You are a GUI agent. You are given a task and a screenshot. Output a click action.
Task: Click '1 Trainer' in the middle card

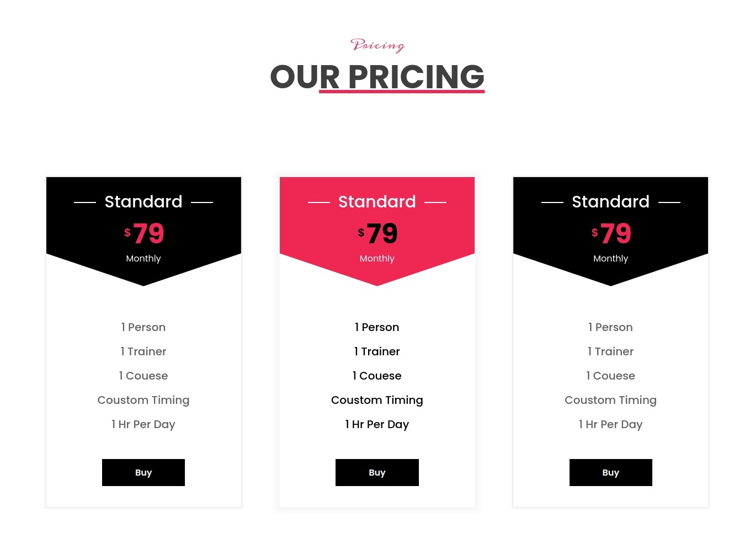coord(377,351)
